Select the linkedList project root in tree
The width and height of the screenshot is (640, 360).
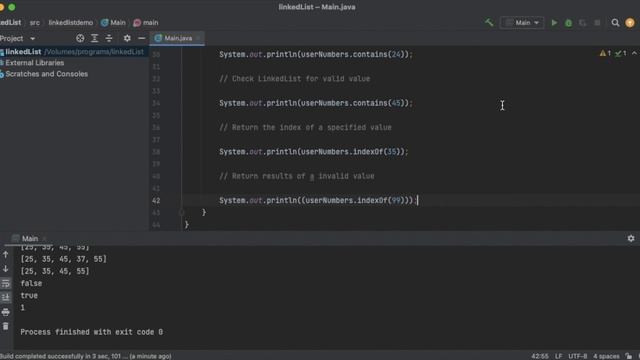[73, 52]
